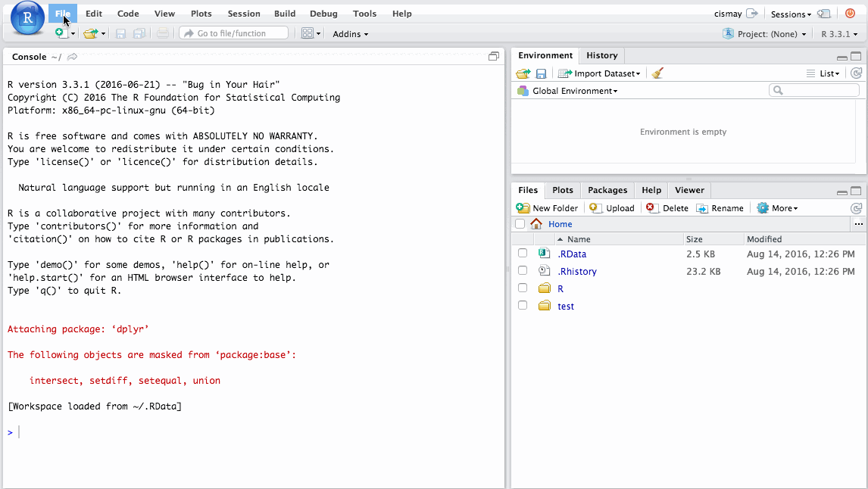Click the clear workspace broom icon
Image resolution: width=868 pixels, height=489 pixels.
[x=657, y=73]
